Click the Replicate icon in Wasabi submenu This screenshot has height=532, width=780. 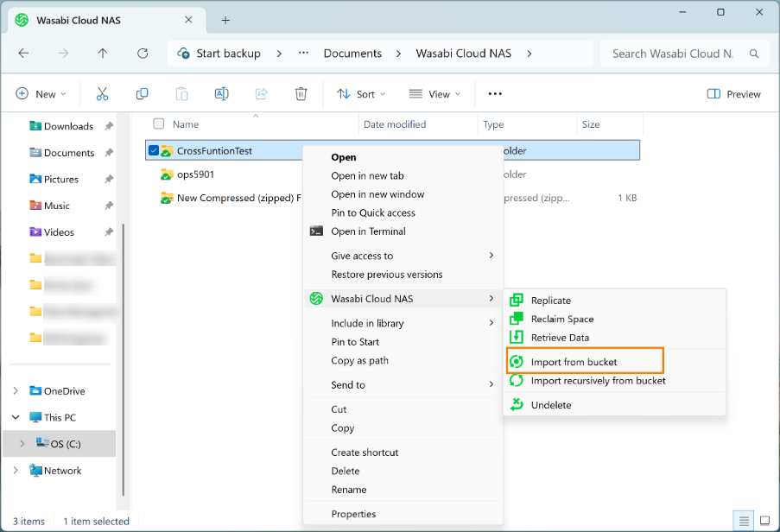[x=517, y=301]
